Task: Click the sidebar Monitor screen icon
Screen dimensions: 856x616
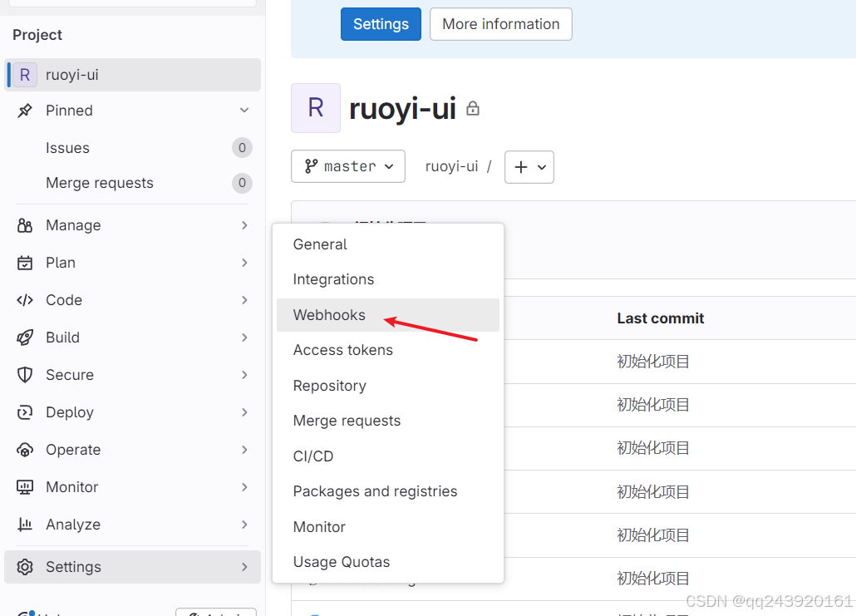Action: (25, 487)
